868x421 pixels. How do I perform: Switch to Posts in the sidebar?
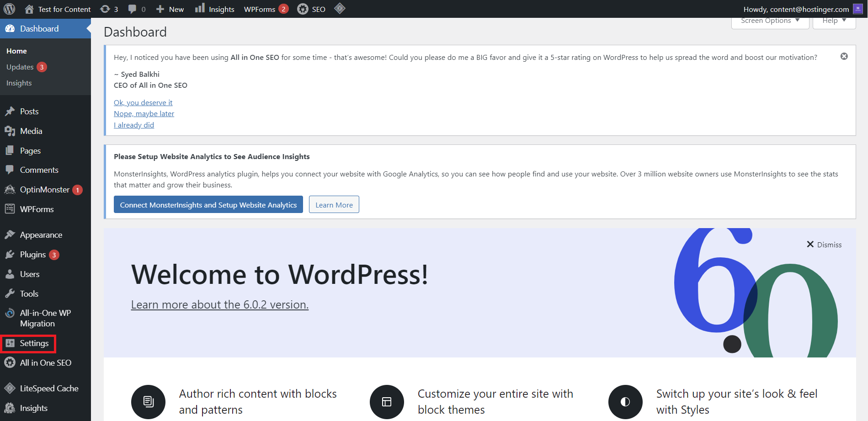29,111
